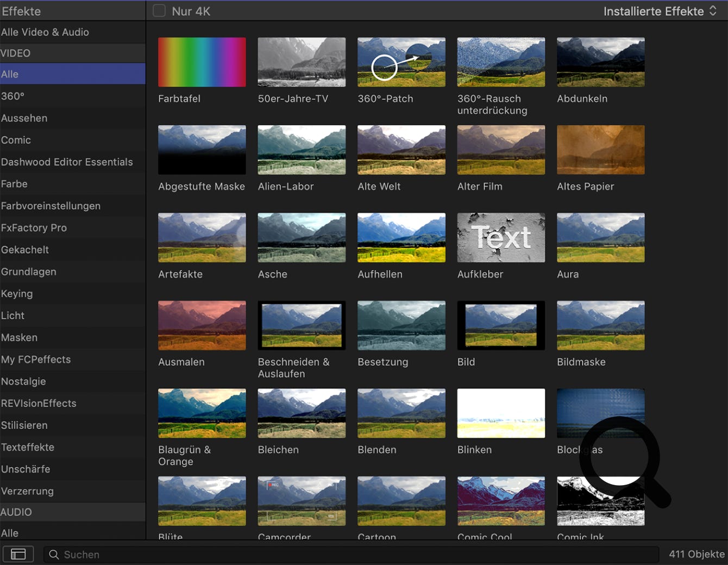Select the Farbtafel color chart effect

(x=202, y=62)
